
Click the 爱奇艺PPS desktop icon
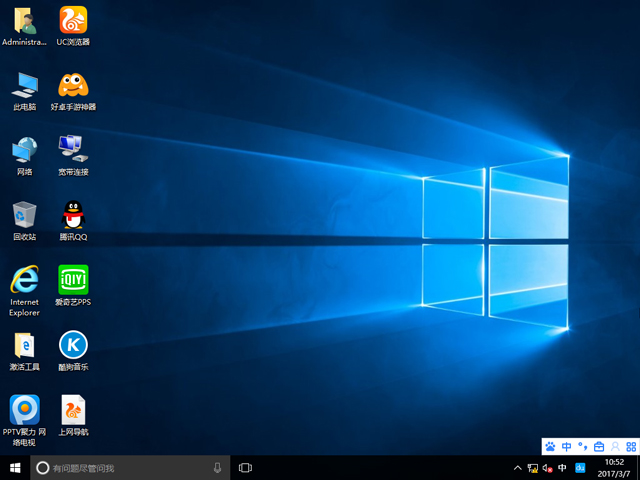[x=73, y=279]
